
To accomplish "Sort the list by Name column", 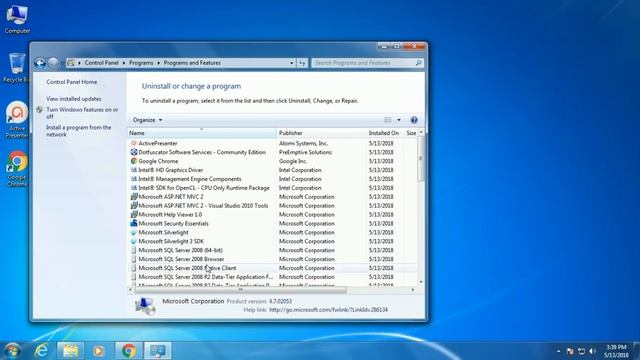I will tap(202, 133).
